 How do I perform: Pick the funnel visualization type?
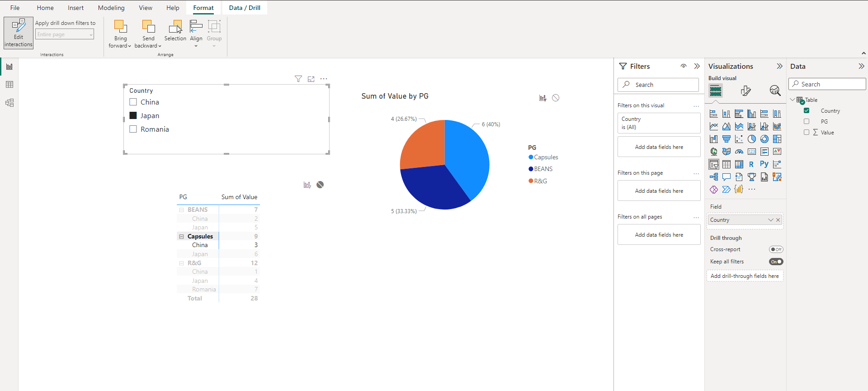point(726,139)
